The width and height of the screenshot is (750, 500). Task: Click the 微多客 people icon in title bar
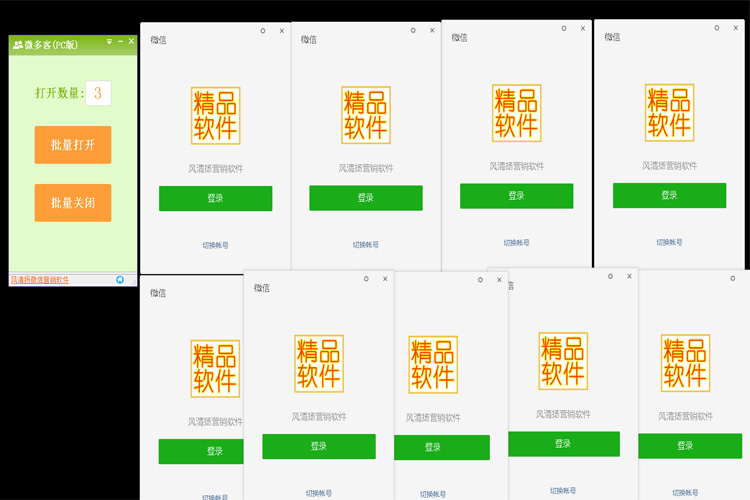(x=18, y=45)
